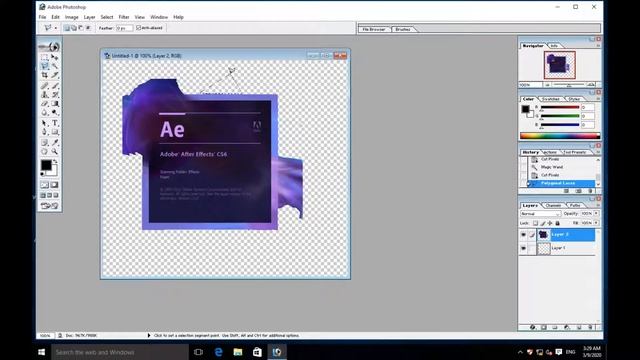Select the Eraser tool
This screenshot has height=360, width=640.
pyautogui.click(x=44, y=104)
